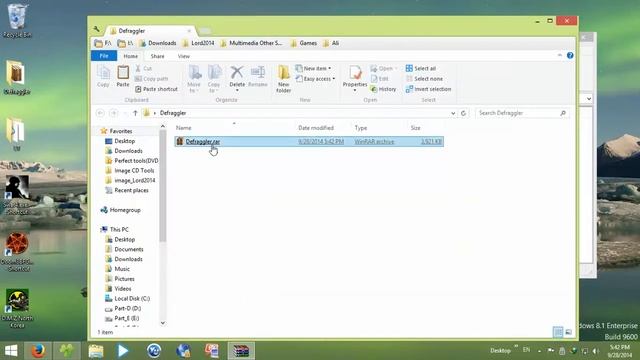The height and width of the screenshot is (360, 640).
Task: Expand the address bar history dropdown
Action: pyautogui.click(x=453, y=113)
